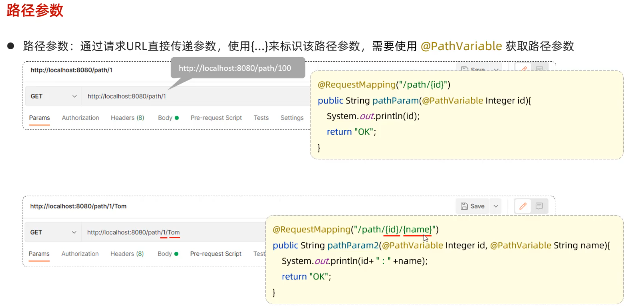Switch to Pre-request Script tab in lower request
Viewport: 644px width, 306px height.
(x=215, y=254)
